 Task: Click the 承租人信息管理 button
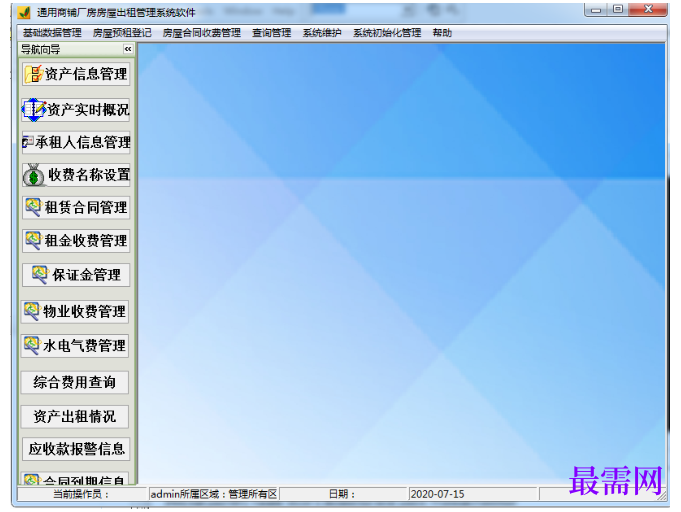[76, 142]
